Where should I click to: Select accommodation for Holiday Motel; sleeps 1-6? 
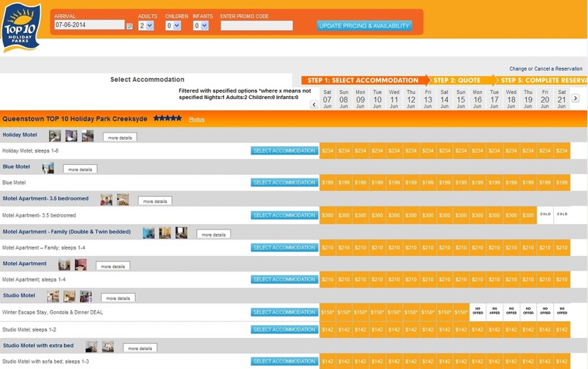(x=284, y=151)
